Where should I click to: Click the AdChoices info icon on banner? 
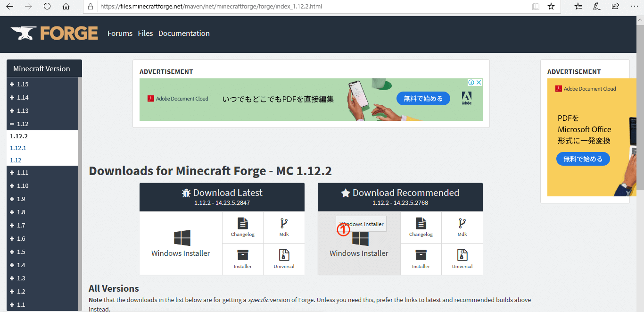471,82
